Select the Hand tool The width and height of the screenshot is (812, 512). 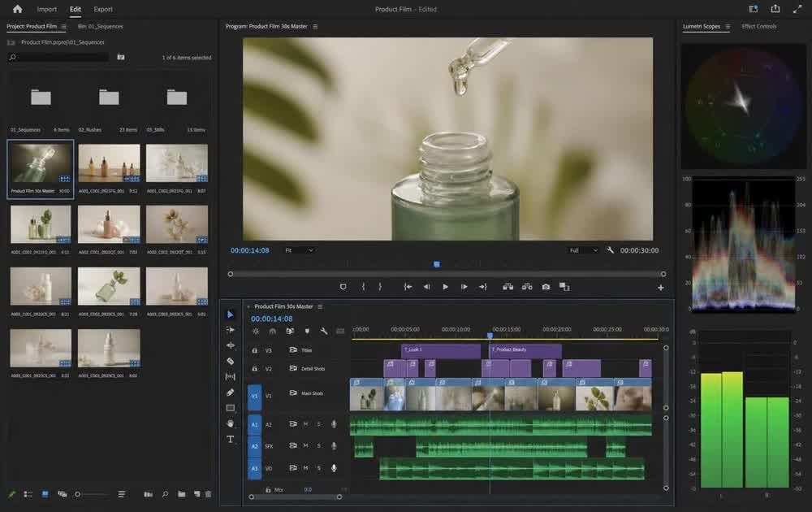coord(231,423)
